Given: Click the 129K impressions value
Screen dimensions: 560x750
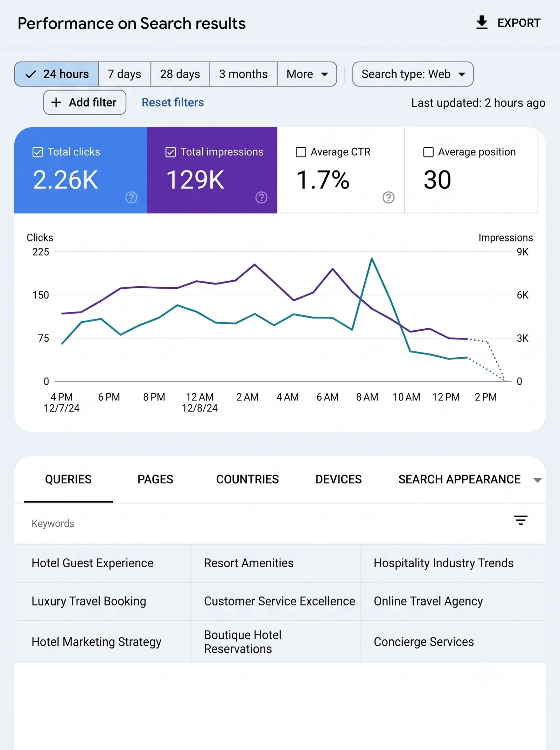Looking at the screenshot, I should [195, 180].
